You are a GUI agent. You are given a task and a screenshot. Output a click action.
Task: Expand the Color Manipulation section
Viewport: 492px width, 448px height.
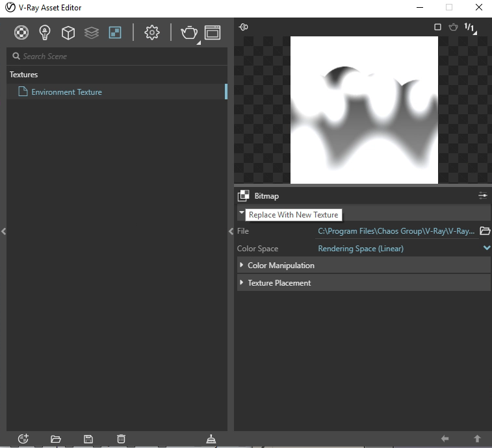coord(280,266)
